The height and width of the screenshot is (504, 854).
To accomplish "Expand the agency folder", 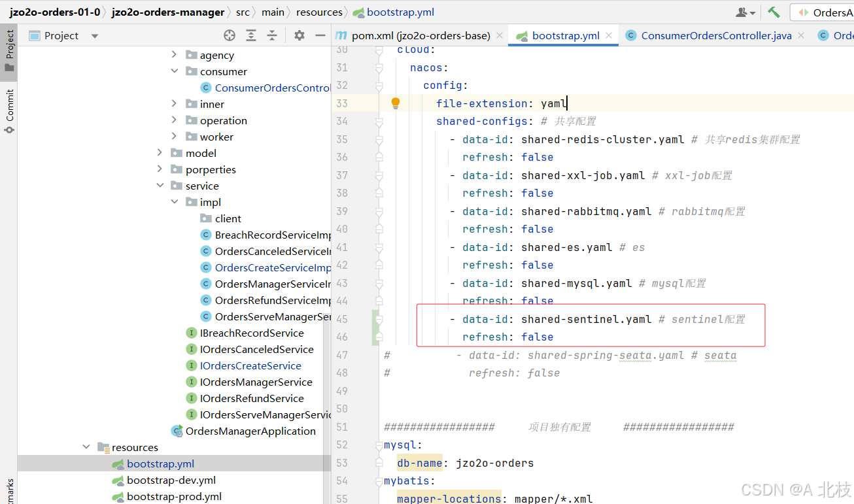I will pos(173,55).
